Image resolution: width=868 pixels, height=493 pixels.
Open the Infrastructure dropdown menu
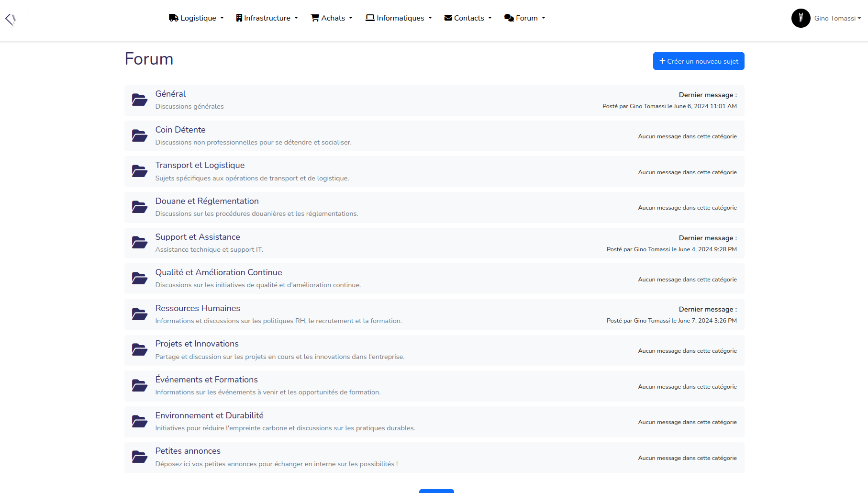point(267,18)
